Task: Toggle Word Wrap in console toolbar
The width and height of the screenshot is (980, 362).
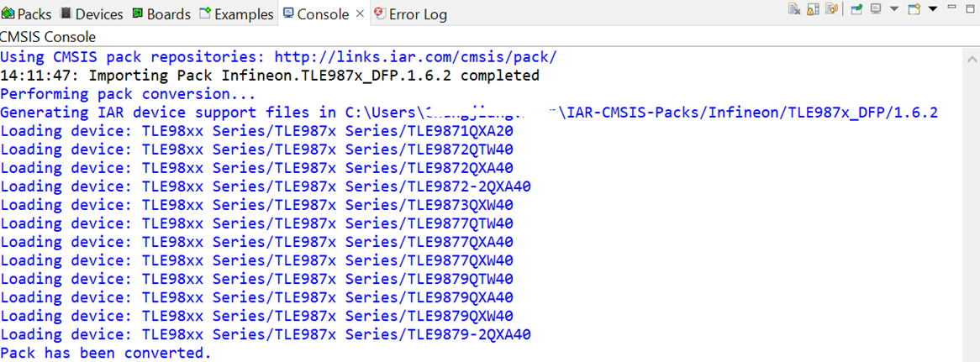Action: click(831, 9)
